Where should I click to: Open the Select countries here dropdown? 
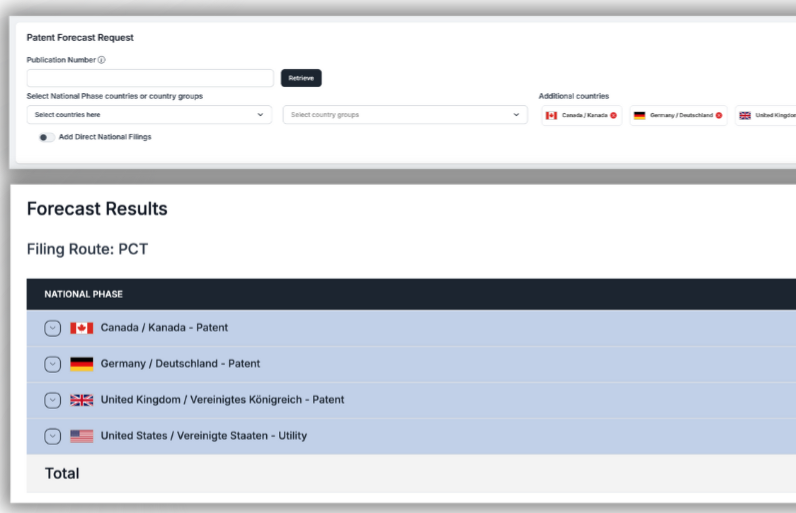coord(150,115)
